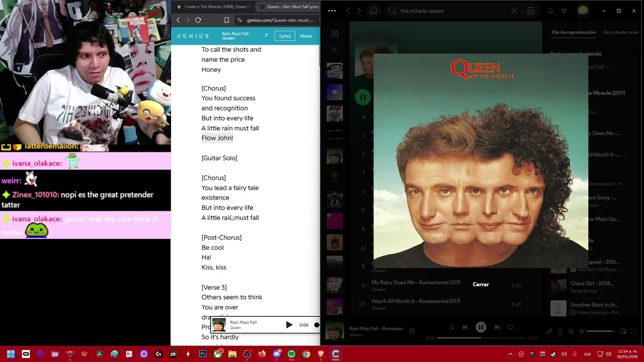Screen dimensions: 644x362
Task: Open now-playing album thumbnail in Spotify bar
Action: pyautogui.click(x=335, y=331)
